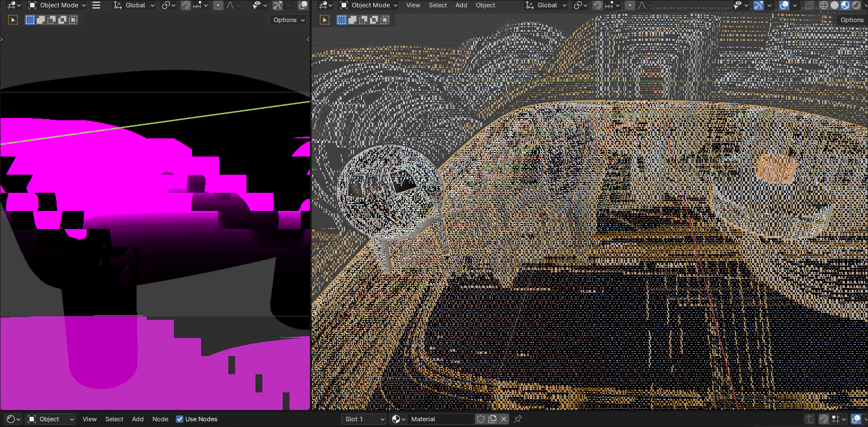Pin the node editor material
The width and height of the screenshot is (868, 427).
point(518,419)
